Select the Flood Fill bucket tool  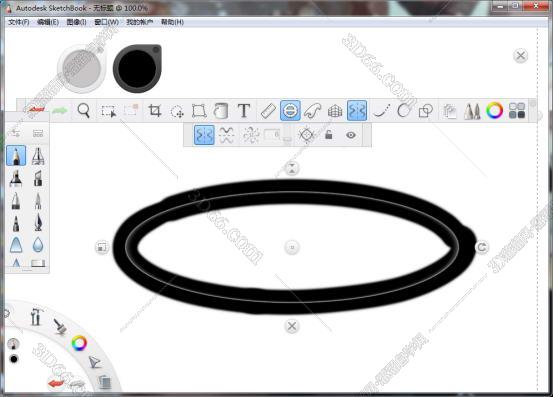[221, 111]
